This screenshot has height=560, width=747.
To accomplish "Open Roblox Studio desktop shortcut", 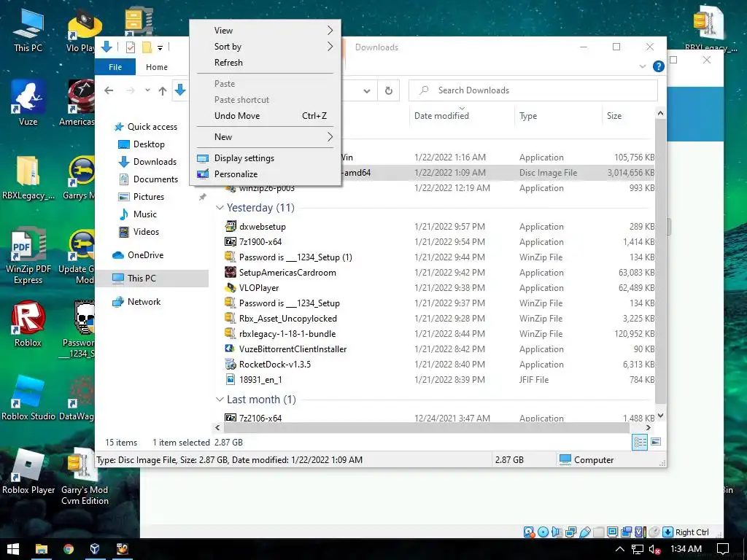I will [28, 398].
